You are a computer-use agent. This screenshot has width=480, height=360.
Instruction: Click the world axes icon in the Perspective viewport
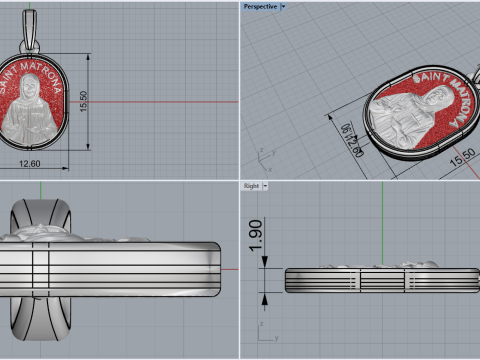click(267, 160)
